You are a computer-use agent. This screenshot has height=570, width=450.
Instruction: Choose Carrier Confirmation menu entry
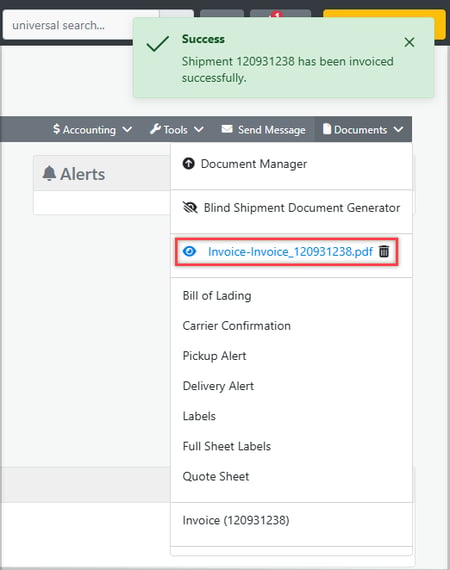pyautogui.click(x=237, y=326)
